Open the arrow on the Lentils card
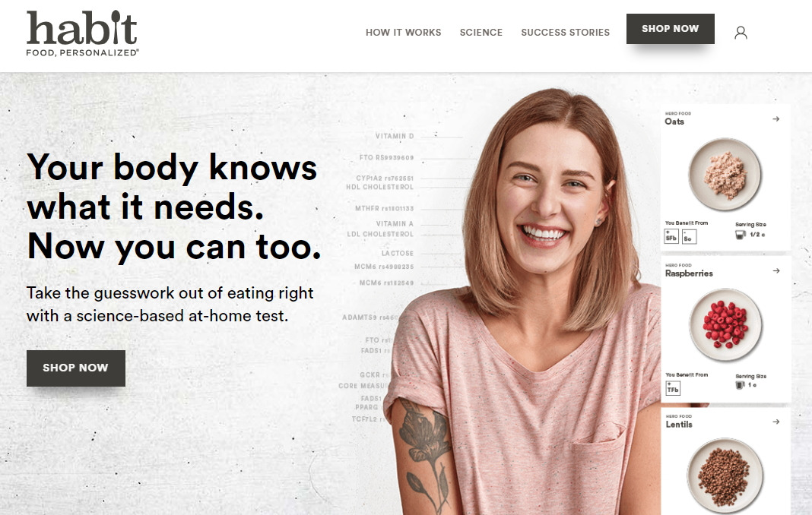The image size is (812, 515). pos(776,422)
